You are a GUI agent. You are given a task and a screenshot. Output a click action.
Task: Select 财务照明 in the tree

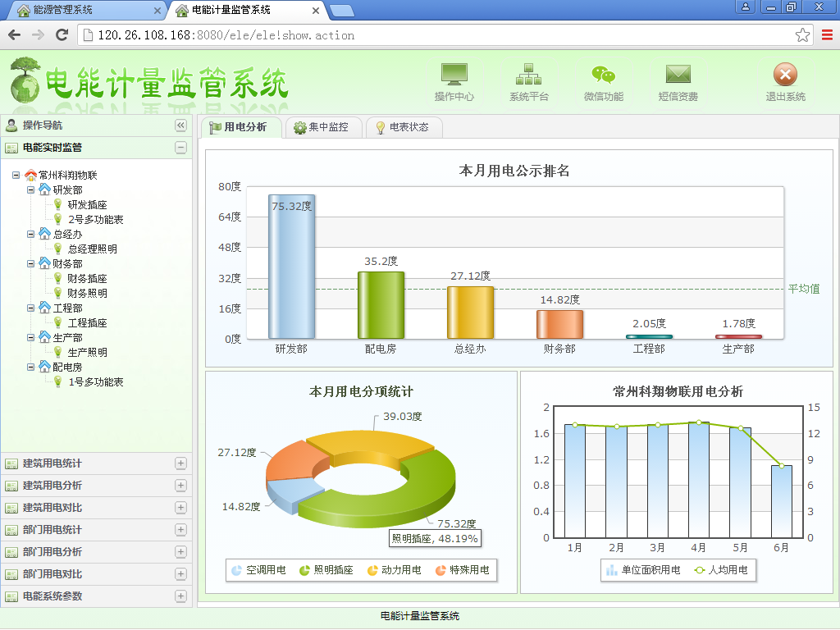click(87, 293)
